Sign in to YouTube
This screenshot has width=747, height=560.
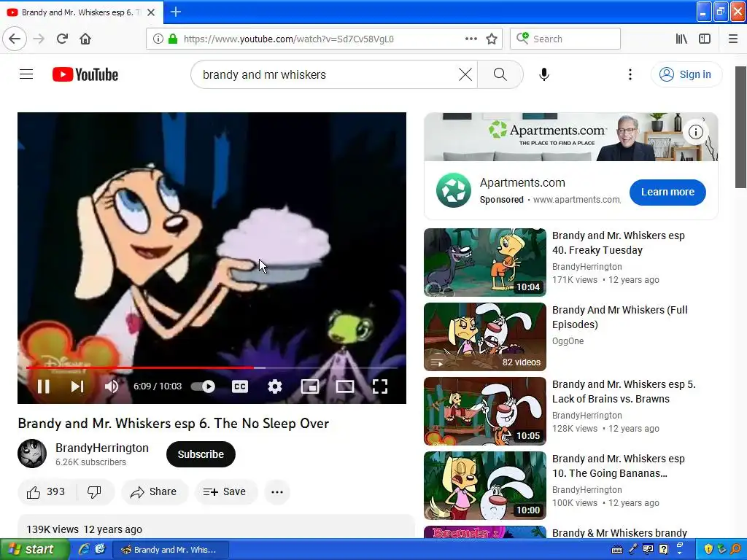click(x=686, y=74)
